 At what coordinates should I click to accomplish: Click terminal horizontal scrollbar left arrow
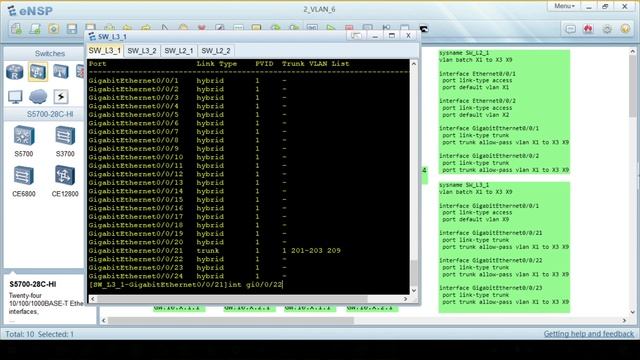click(x=93, y=299)
